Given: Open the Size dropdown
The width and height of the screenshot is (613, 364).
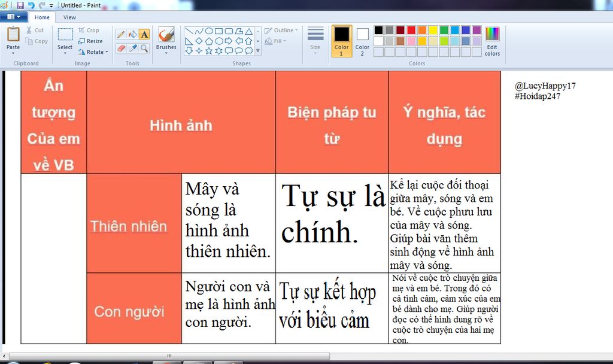Looking at the screenshot, I should tap(315, 41).
